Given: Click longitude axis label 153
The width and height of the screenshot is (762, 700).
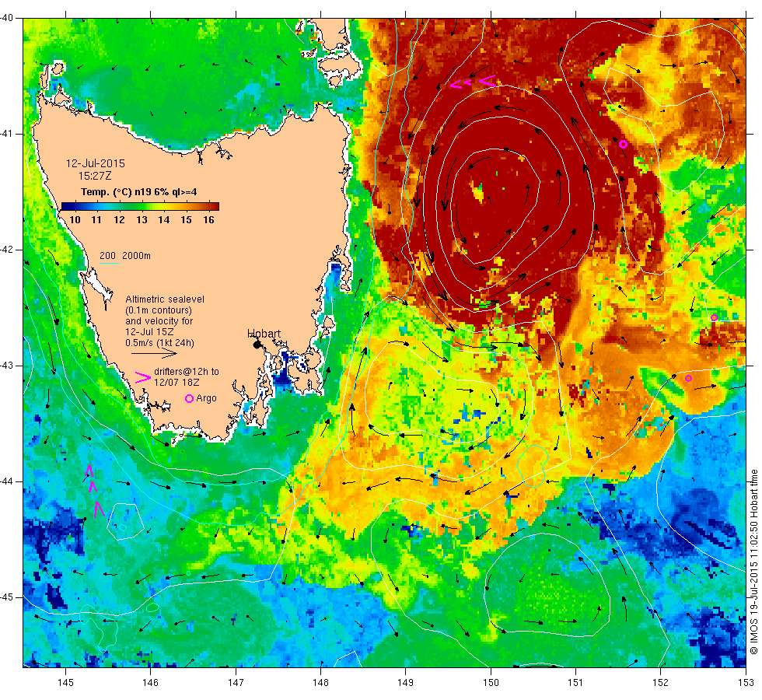Looking at the screenshot, I should tap(746, 683).
